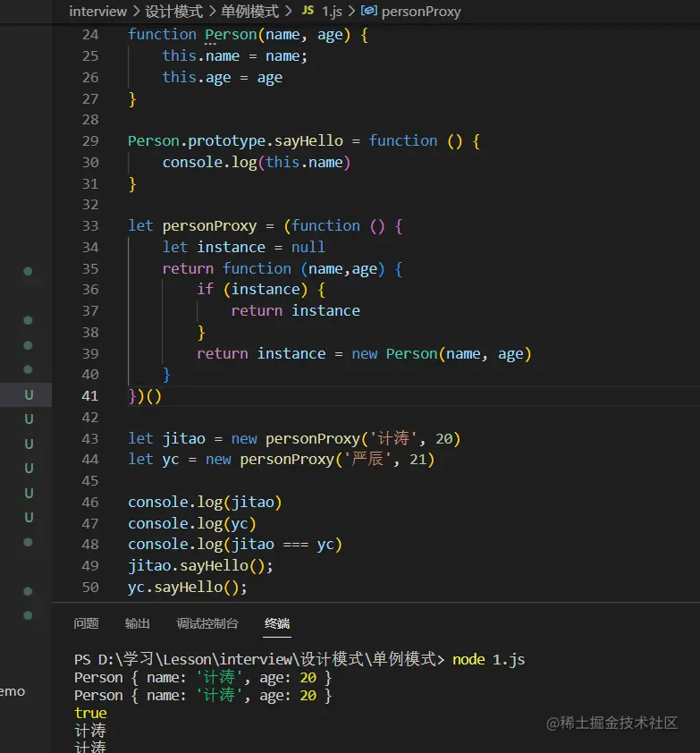700x753 pixels.
Task: Click 'function Person(name, age) {' on line 24
Action: tap(248, 35)
